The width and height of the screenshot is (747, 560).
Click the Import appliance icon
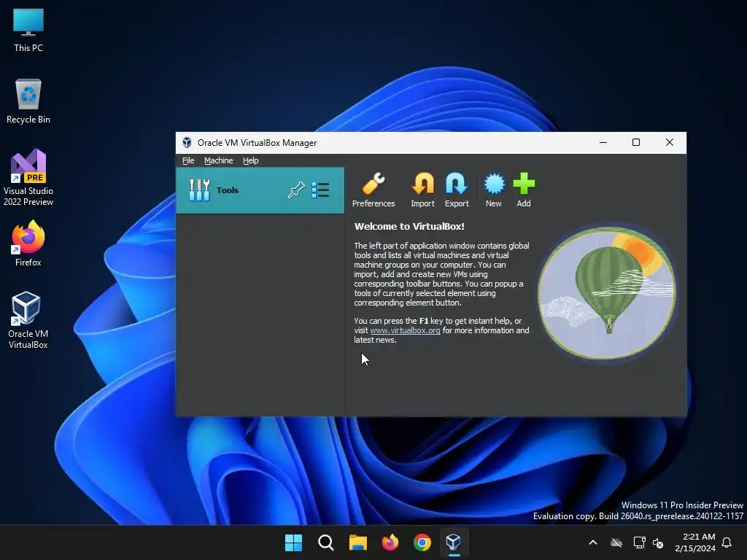coord(422,190)
